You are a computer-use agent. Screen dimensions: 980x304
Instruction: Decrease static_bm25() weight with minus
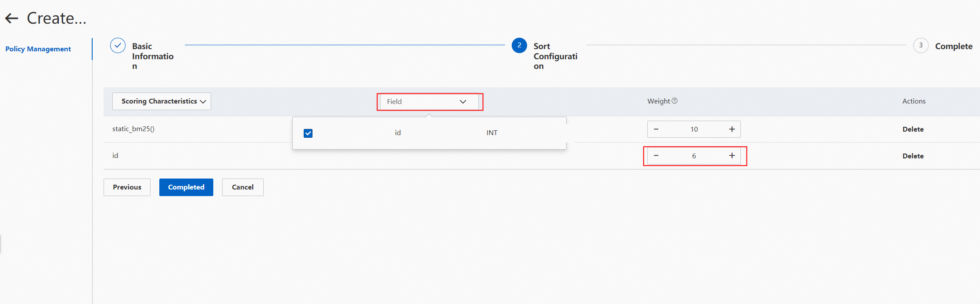point(656,129)
